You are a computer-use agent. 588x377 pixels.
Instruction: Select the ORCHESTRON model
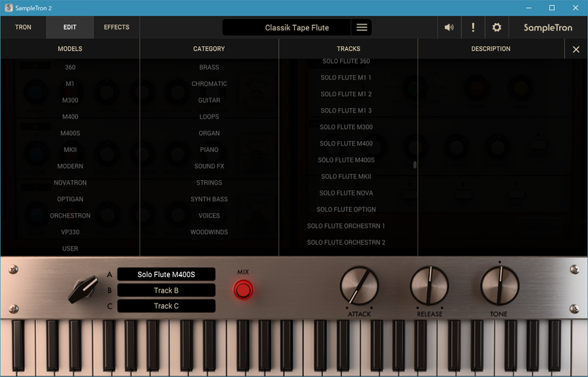tap(70, 216)
